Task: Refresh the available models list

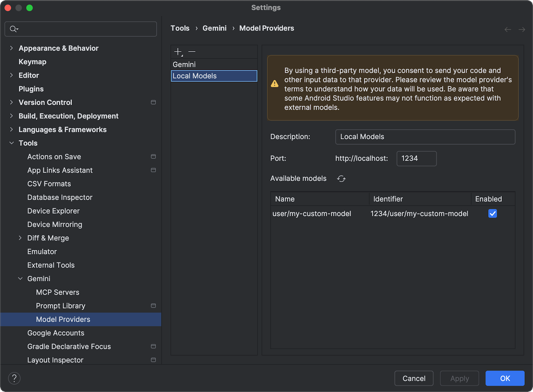Action: point(341,179)
